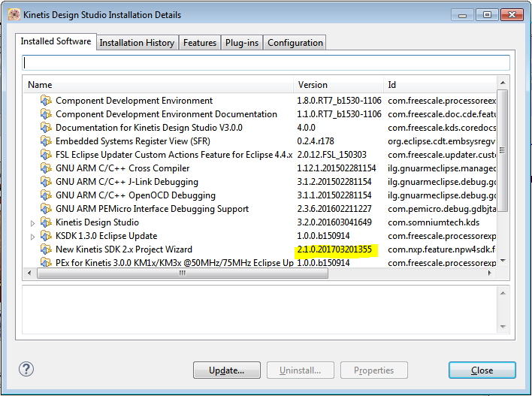Click the icon beside GNU ARM C/C++ J-Link Debugging
Viewport: 532px width, 396px height.
click(46, 182)
